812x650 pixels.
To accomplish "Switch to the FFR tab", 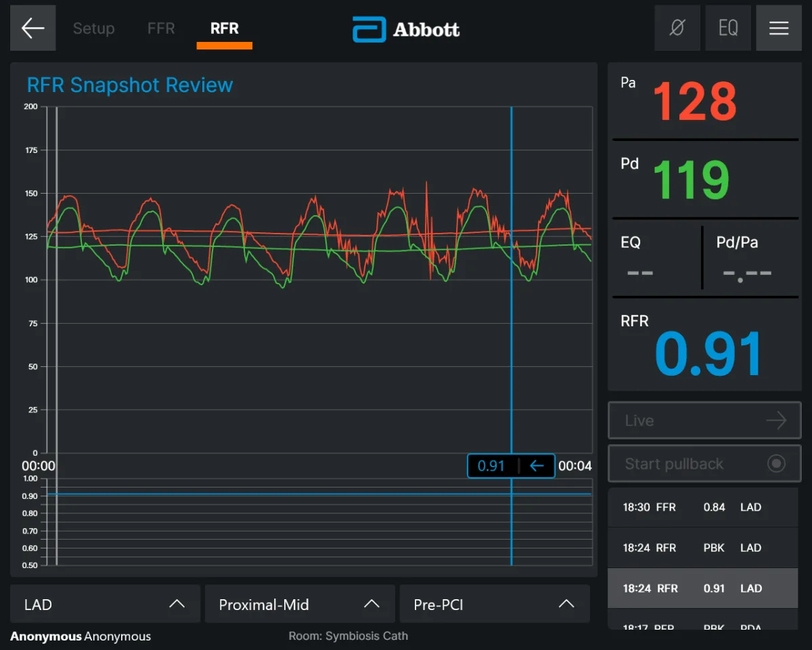I will 161,28.
